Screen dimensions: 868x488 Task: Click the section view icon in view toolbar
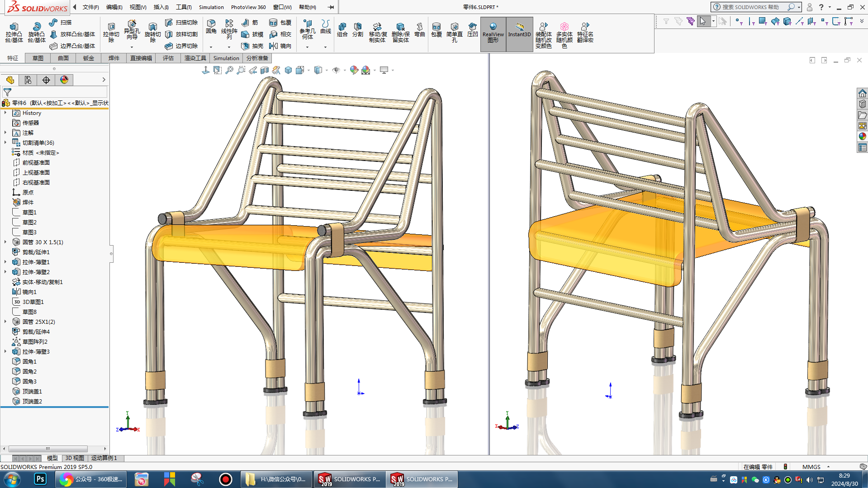pyautogui.click(x=265, y=70)
